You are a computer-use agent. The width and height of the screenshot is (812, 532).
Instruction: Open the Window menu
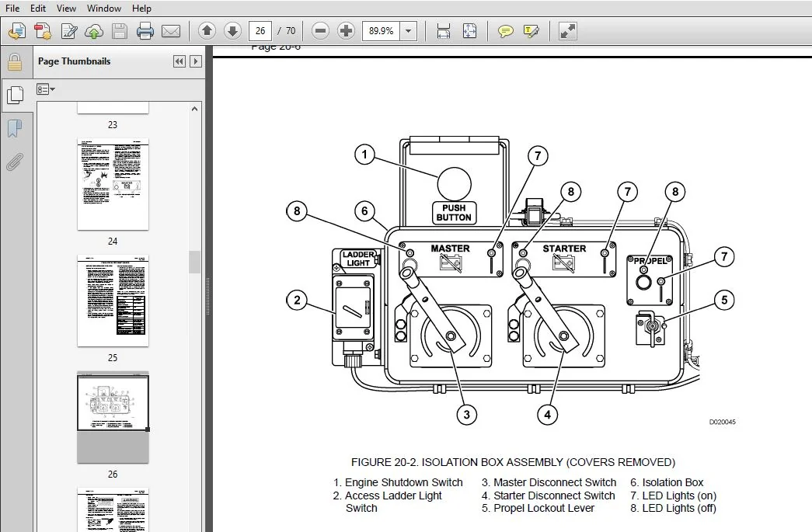point(104,9)
